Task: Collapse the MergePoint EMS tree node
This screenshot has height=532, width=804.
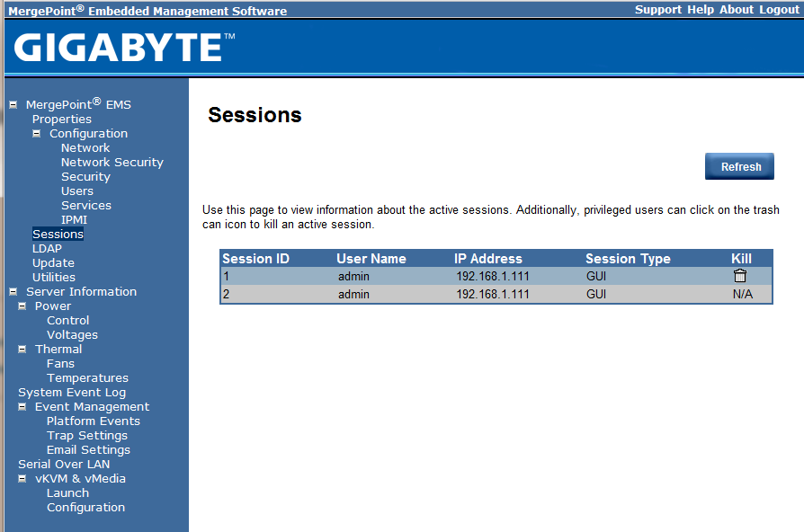Action: click(x=13, y=104)
